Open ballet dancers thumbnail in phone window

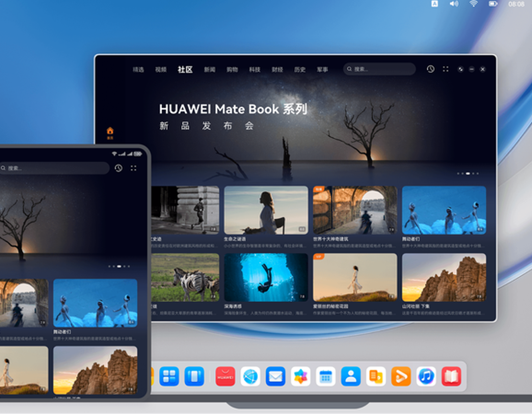pyautogui.click(x=96, y=303)
